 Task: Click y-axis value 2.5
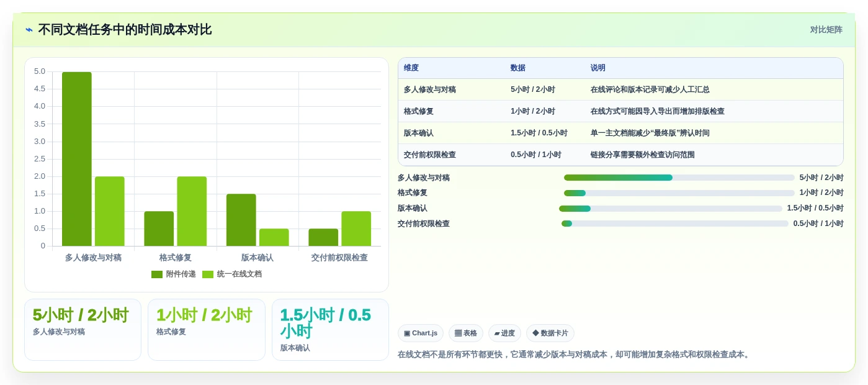[40, 159]
